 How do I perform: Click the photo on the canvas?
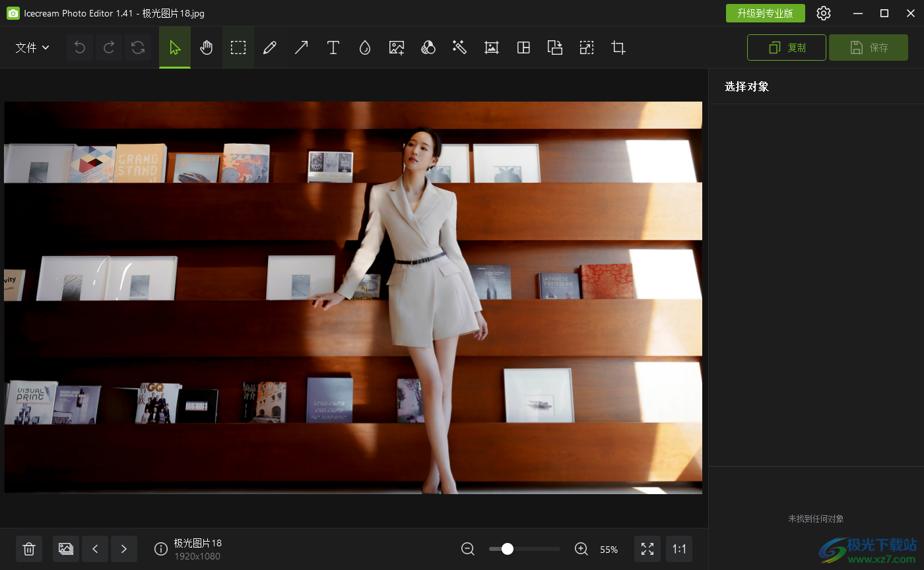point(353,298)
